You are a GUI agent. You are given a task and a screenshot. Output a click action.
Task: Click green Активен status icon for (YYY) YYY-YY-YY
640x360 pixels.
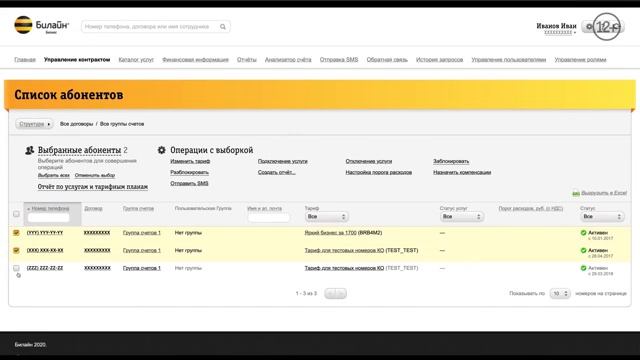click(583, 233)
